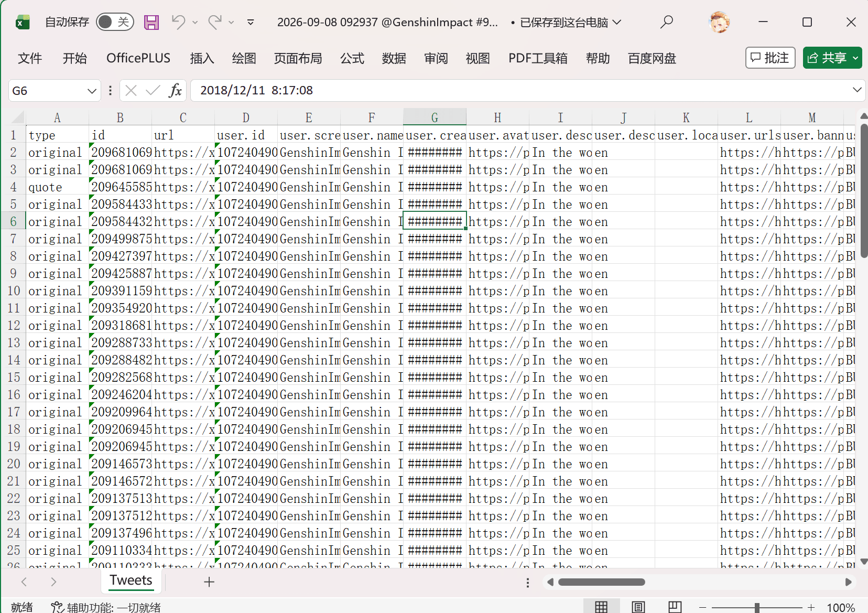Click the zoom slider handle
This screenshot has width=868, height=613.
756,607
